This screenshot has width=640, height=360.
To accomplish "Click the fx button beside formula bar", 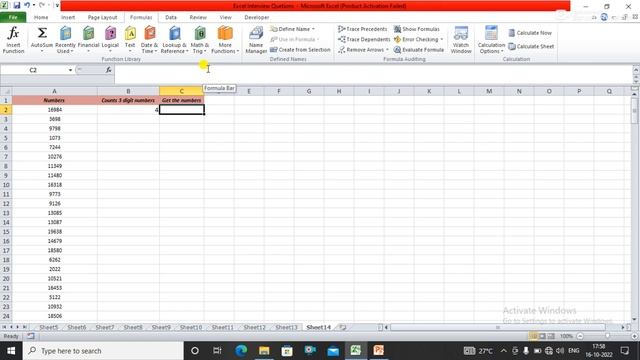I will (109, 70).
